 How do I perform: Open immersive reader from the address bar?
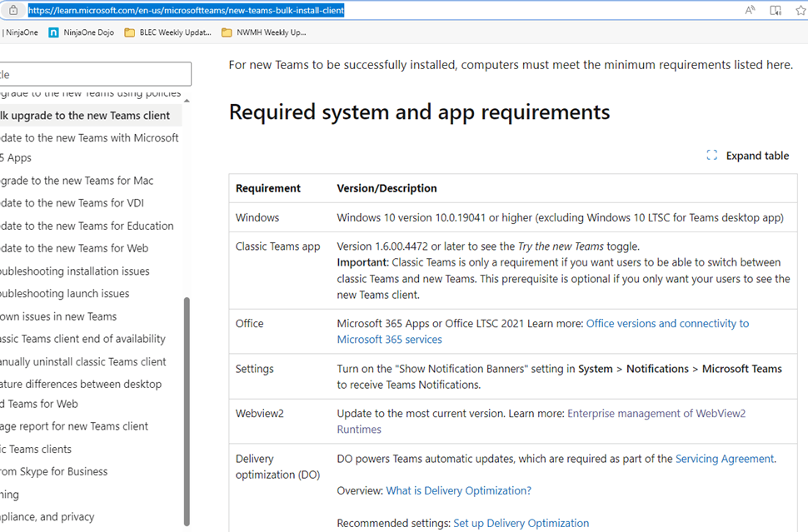pos(776,10)
